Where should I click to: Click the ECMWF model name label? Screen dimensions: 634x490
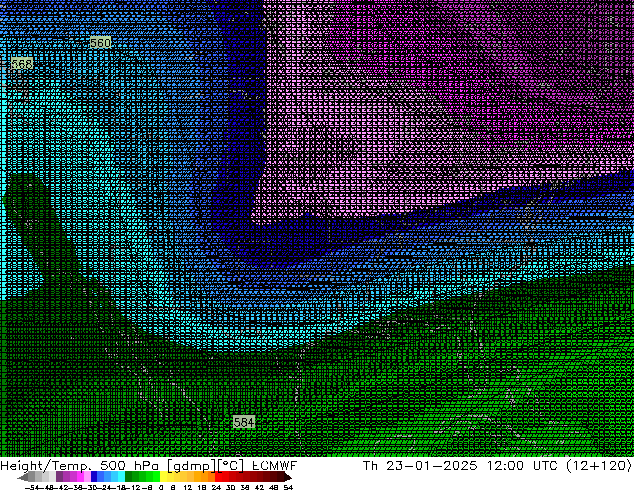(x=275, y=466)
